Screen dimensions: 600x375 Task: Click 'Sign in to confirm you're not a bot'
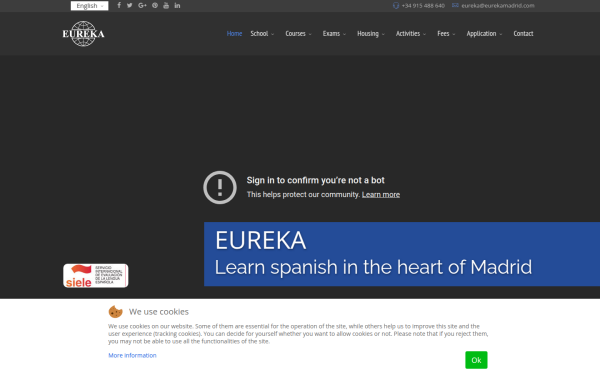315,180
